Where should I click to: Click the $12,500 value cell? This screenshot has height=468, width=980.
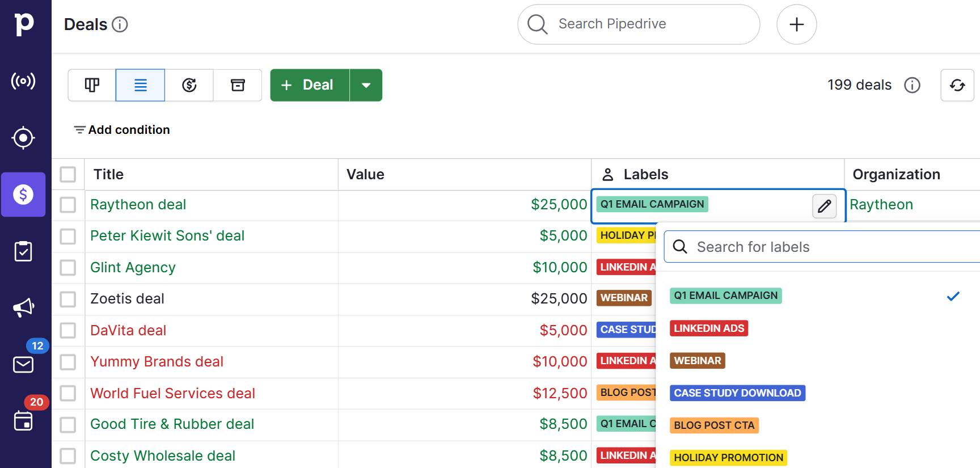pos(560,394)
